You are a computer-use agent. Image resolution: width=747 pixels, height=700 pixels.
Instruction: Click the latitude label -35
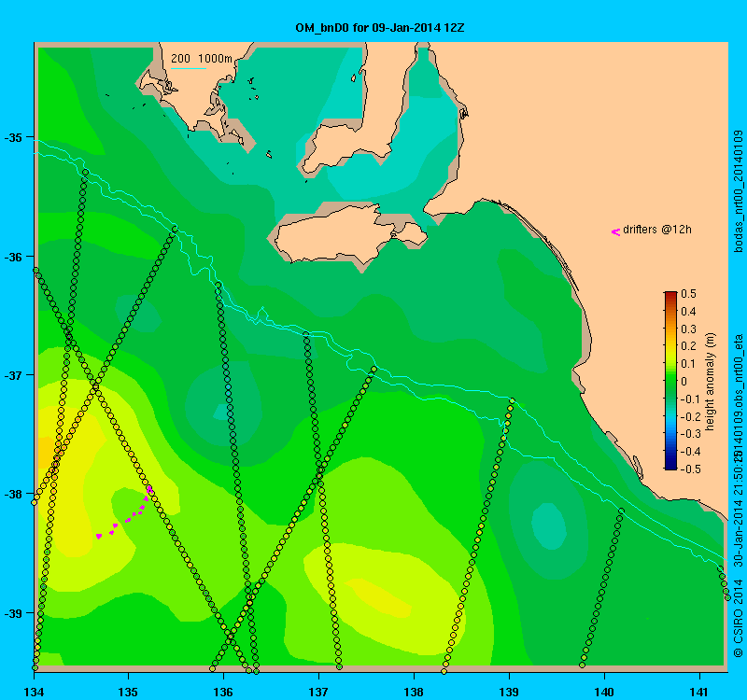pos(13,137)
